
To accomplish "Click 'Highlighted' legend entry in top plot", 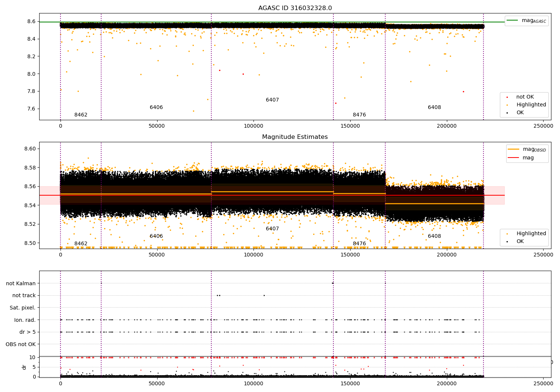I will point(526,105).
